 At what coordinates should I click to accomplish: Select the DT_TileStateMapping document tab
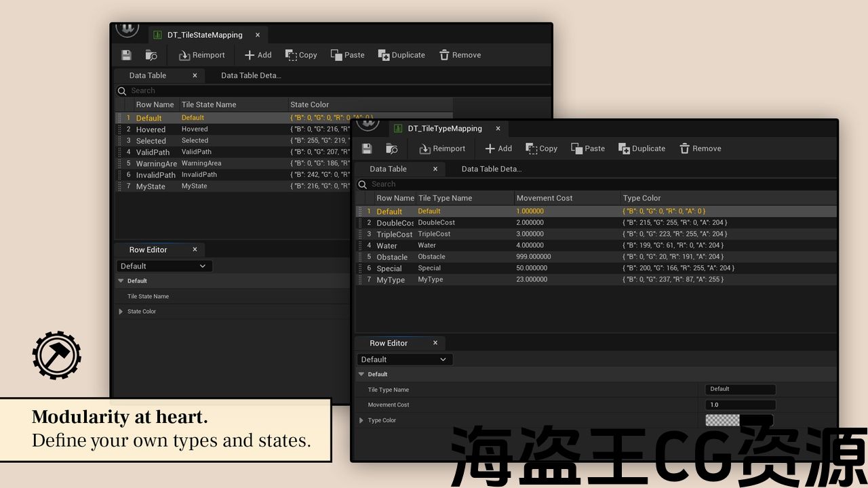tap(204, 35)
